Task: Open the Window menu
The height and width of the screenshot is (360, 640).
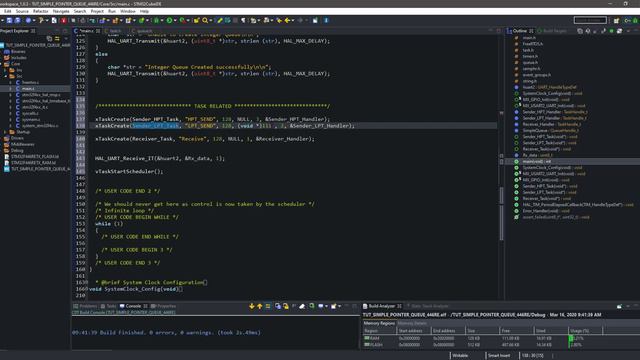Action: (x=128, y=11)
